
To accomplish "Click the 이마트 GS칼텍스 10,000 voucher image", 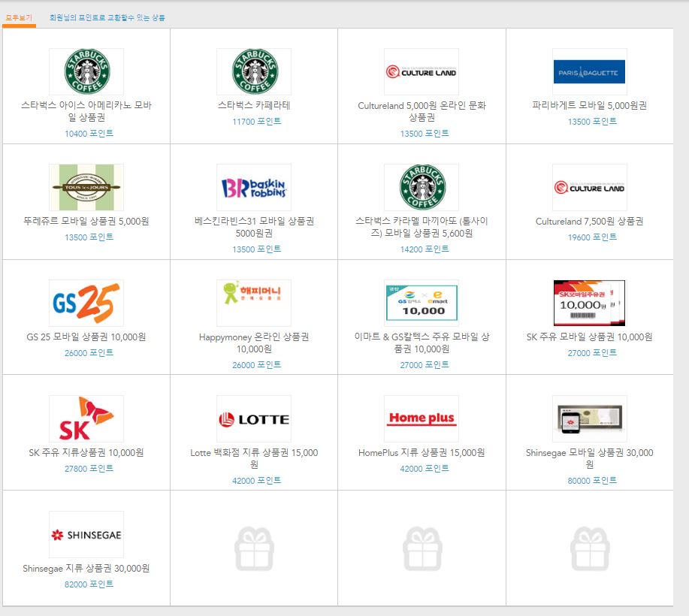I will click(x=422, y=303).
